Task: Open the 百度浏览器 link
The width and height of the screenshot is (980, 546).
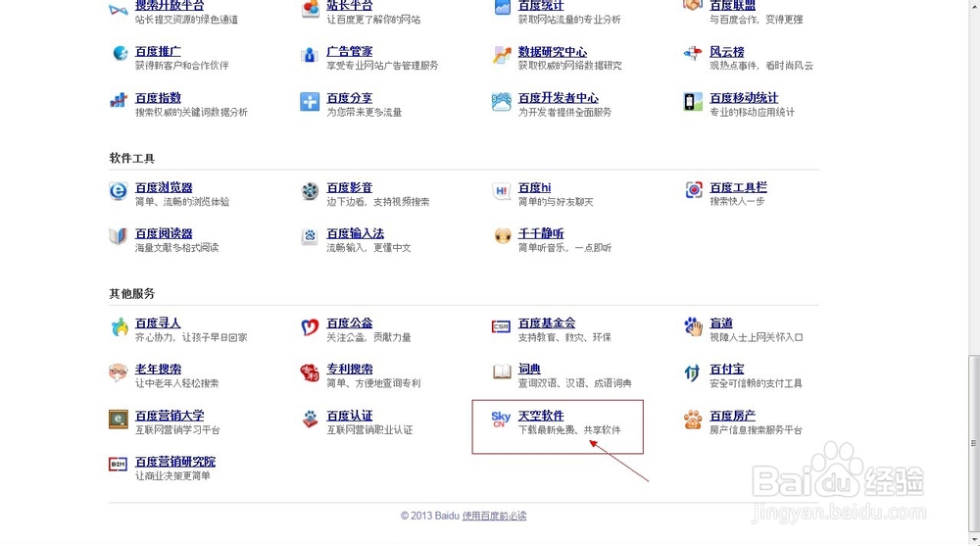Action: click(164, 187)
